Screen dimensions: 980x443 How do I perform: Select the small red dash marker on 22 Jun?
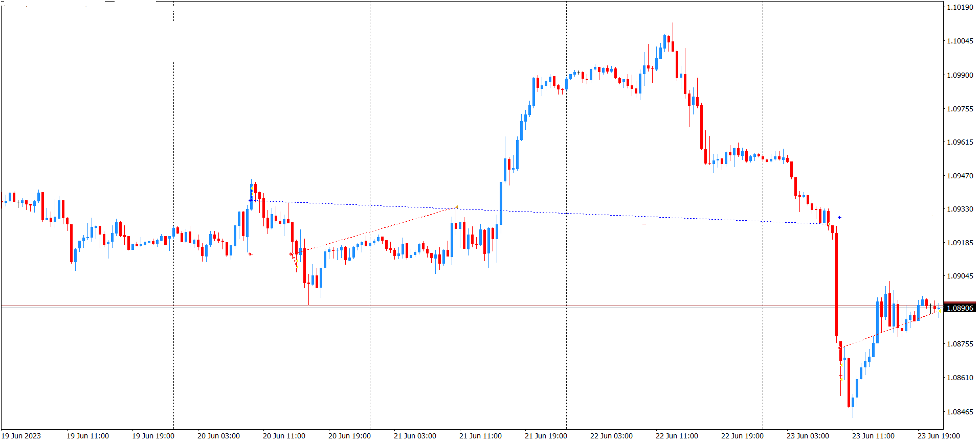click(x=644, y=224)
